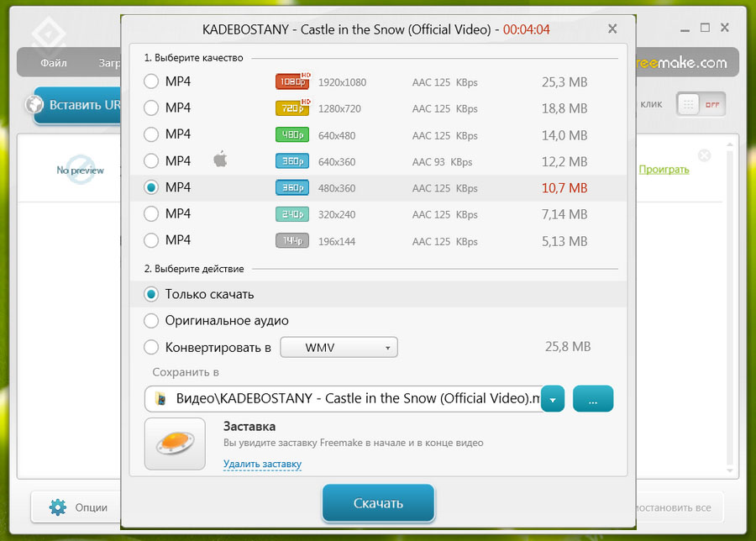756x541 pixels.
Task: Click the 360p badge next to 640x360
Action: pos(292,161)
